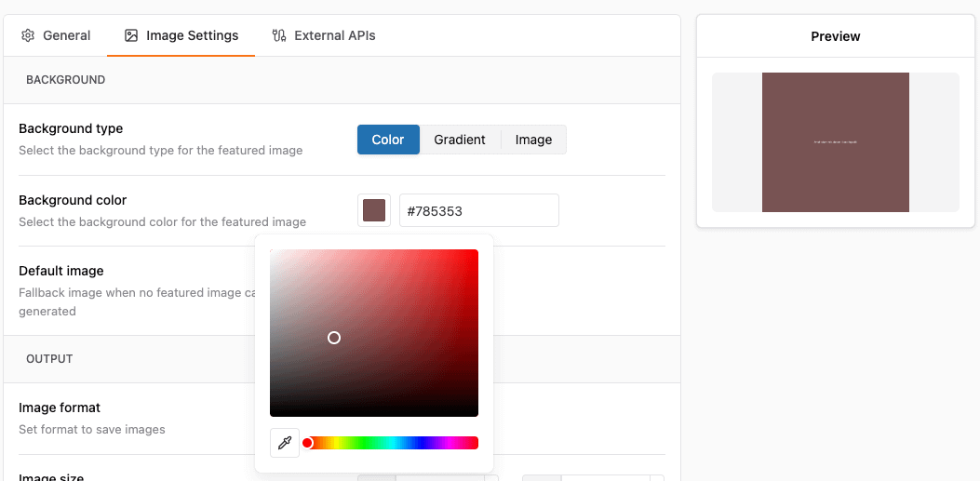
Task: Click the blue region of hue slider
Action: pos(421,443)
